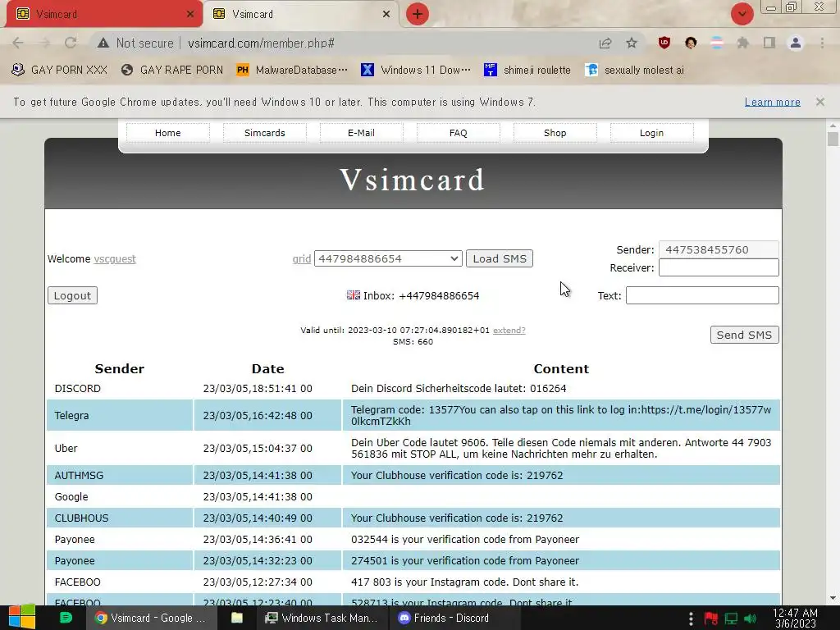
Task: Click the Send SMS button
Action: tap(744, 335)
